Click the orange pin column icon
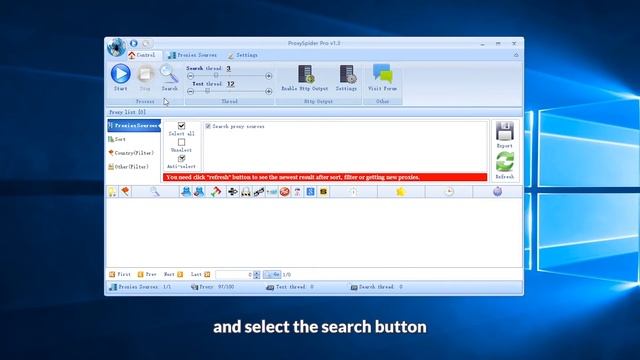The image size is (640, 360). click(x=125, y=191)
